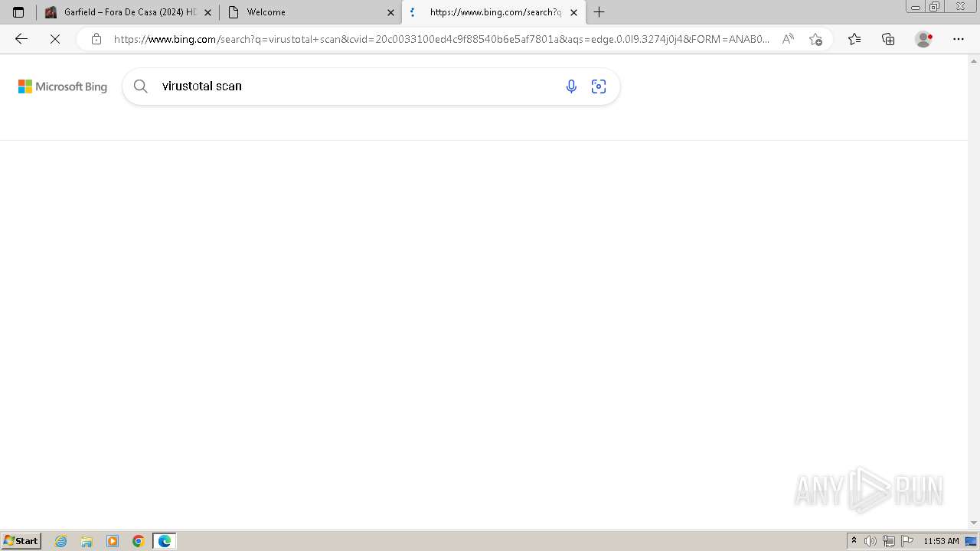Viewport: 980px width, 551px height.
Task: Click the address bar URL
Action: (x=441, y=39)
